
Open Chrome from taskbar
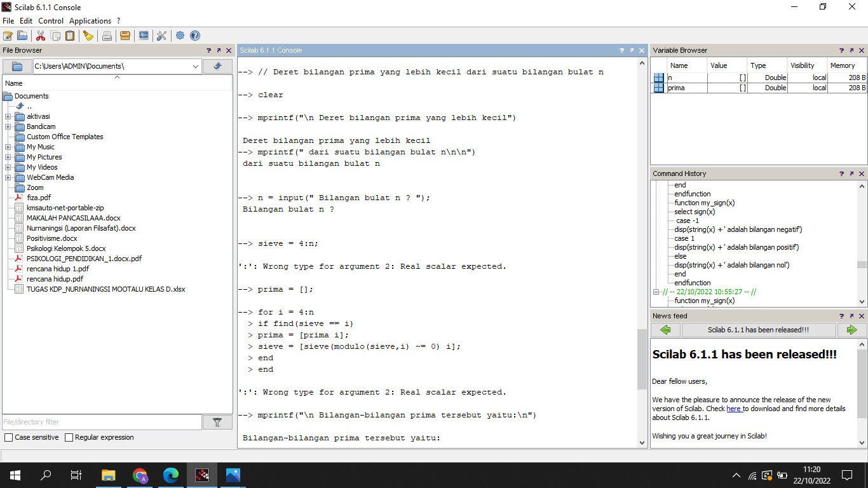140,475
